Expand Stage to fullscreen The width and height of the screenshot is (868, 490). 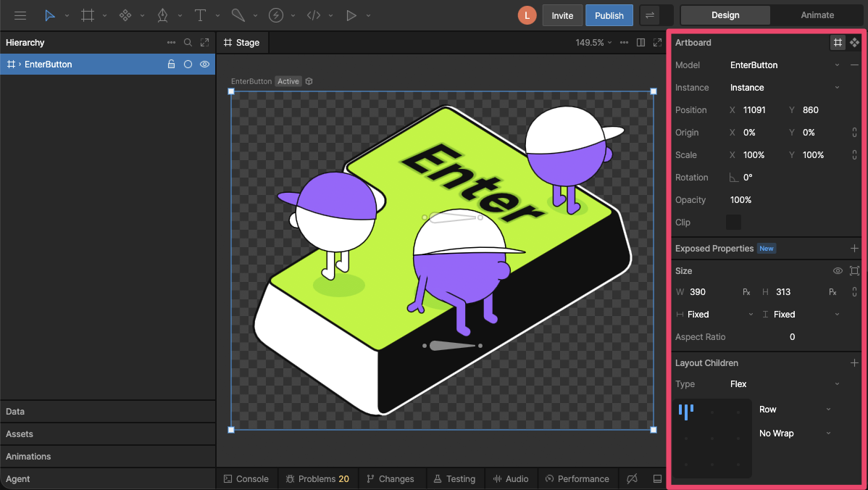coord(657,43)
